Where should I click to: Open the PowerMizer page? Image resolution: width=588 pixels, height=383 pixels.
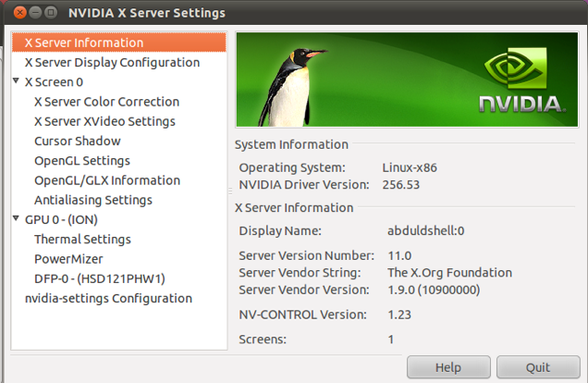click(68, 259)
